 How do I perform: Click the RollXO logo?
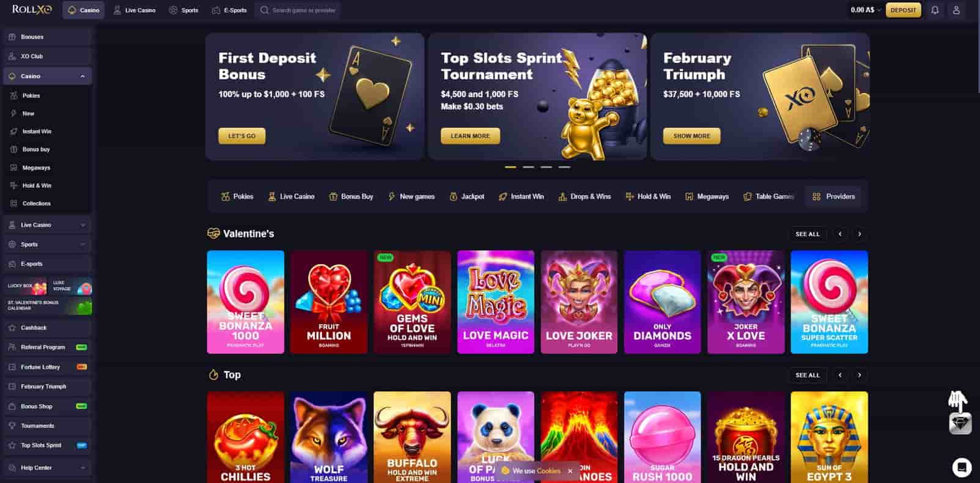click(x=32, y=10)
